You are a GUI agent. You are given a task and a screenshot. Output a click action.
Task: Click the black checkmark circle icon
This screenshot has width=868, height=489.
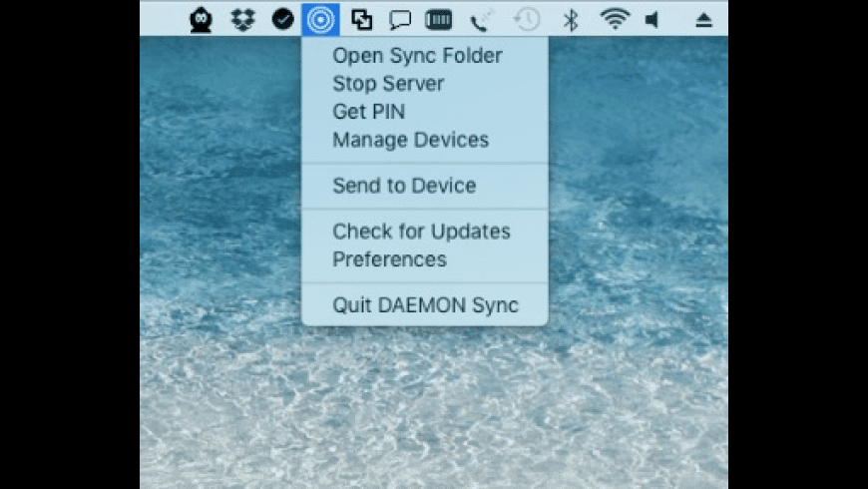[283, 19]
